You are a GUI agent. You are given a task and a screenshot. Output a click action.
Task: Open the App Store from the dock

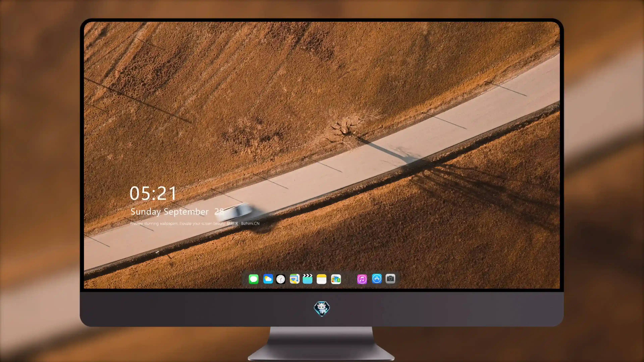point(377,279)
